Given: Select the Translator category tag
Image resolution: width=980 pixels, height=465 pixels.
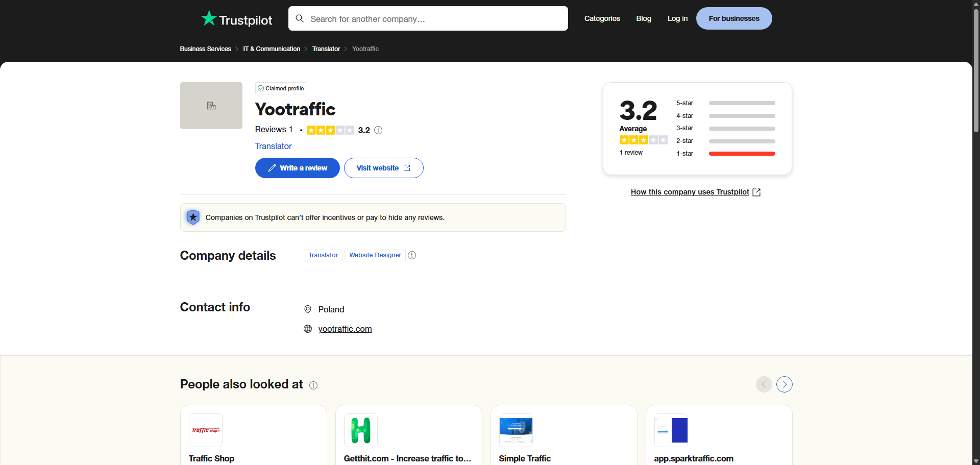Looking at the screenshot, I should (x=323, y=255).
